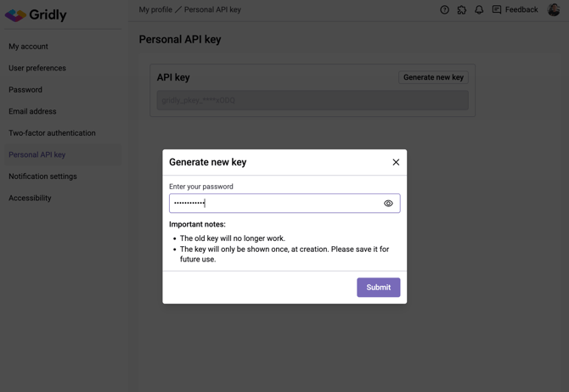Open Password settings in sidebar
This screenshot has width=569, height=392.
point(63,90)
